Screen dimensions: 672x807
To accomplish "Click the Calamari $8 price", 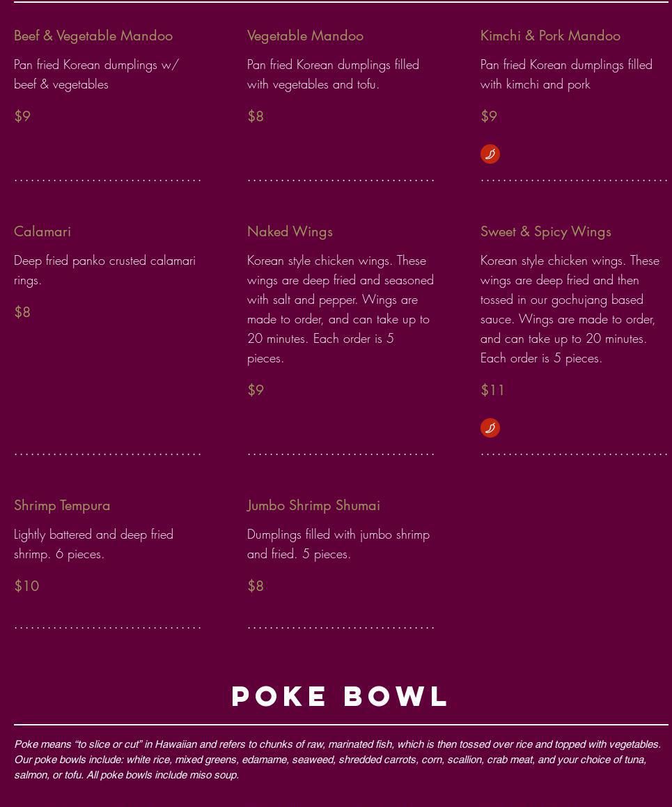I will coord(22,312).
